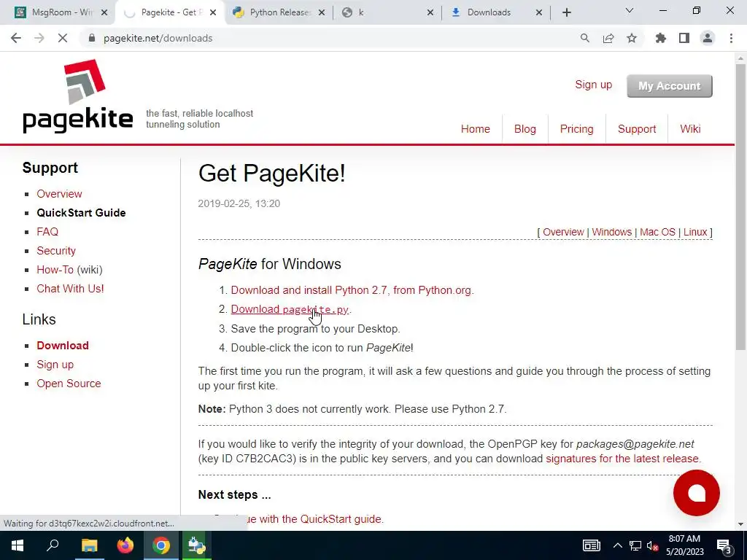The width and height of the screenshot is (747, 560).
Task: Jump to the Linux section link
Action: point(695,232)
